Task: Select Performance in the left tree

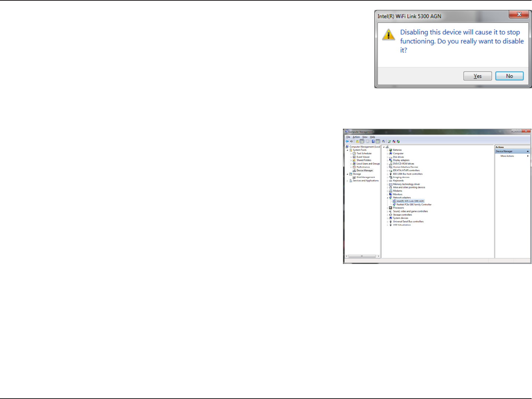Action: (363, 167)
